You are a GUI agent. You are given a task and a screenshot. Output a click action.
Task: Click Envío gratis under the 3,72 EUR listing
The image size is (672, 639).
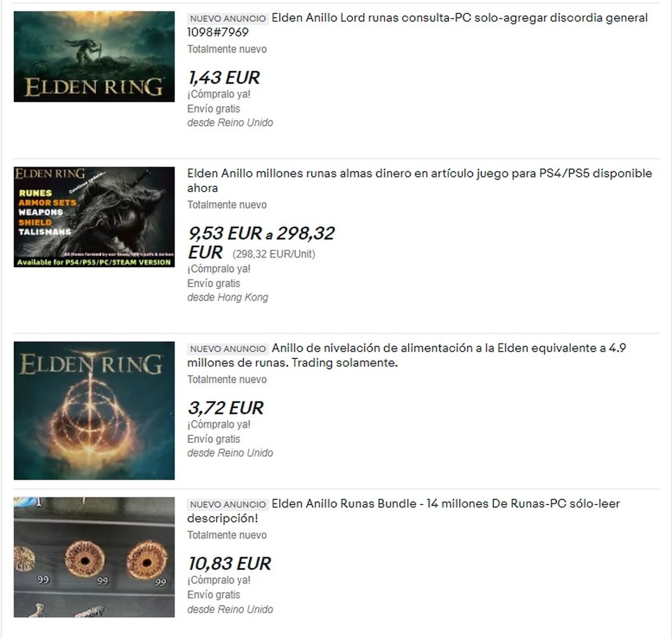(x=214, y=439)
